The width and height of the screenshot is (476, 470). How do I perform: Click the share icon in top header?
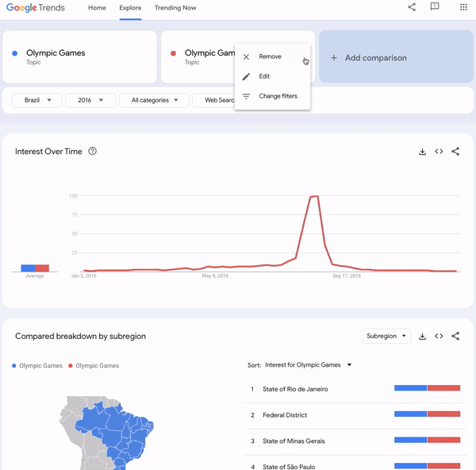411,7
